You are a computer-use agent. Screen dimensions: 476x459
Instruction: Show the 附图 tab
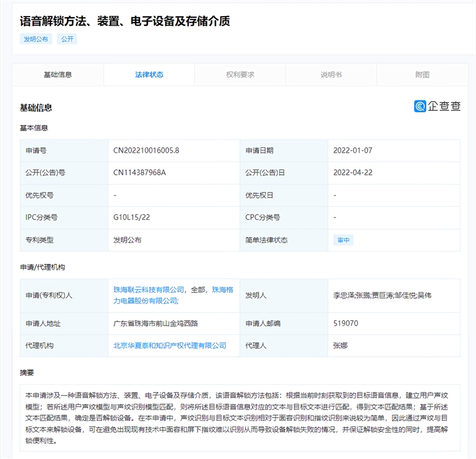coord(422,75)
